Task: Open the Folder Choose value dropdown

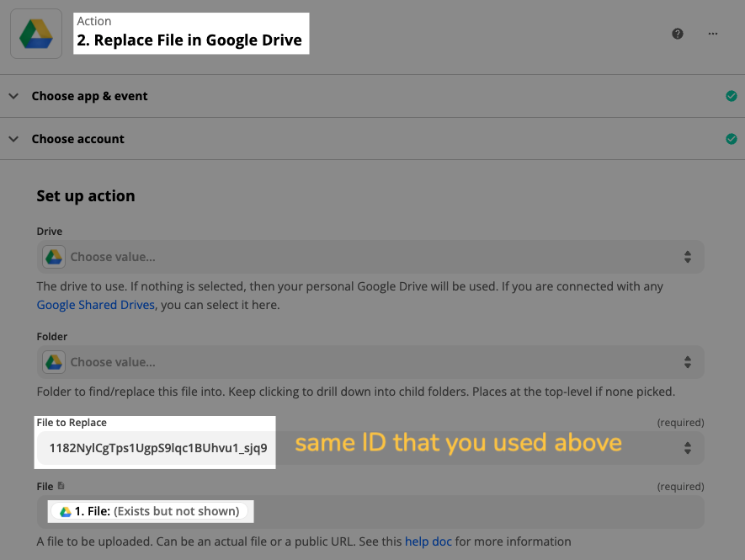Action: tap(370, 362)
